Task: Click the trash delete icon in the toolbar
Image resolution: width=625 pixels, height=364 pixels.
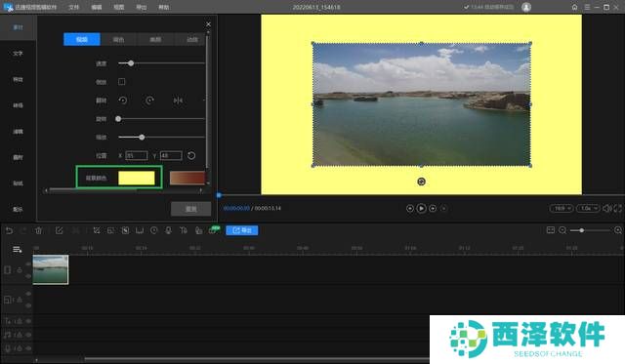Action: (x=39, y=230)
